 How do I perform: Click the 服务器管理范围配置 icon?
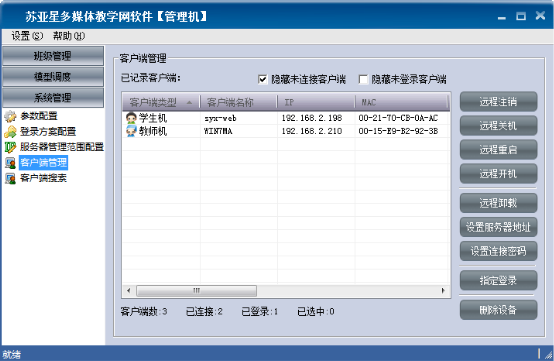tap(10, 147)
